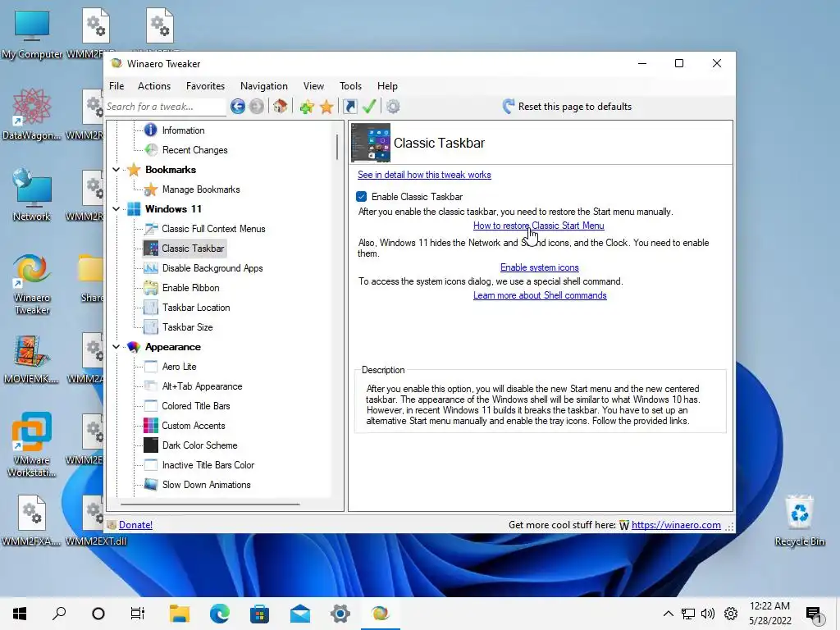Open settings via toolbar gear icon

393,107
